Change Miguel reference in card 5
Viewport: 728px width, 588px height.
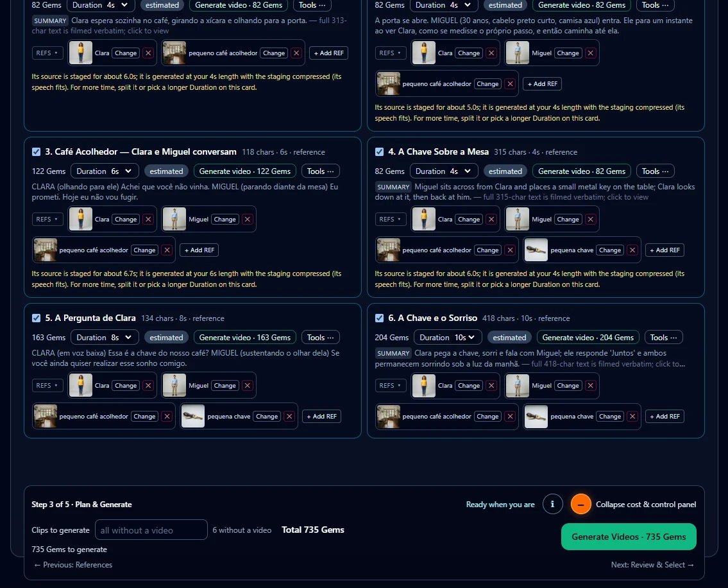coord(224,386)
